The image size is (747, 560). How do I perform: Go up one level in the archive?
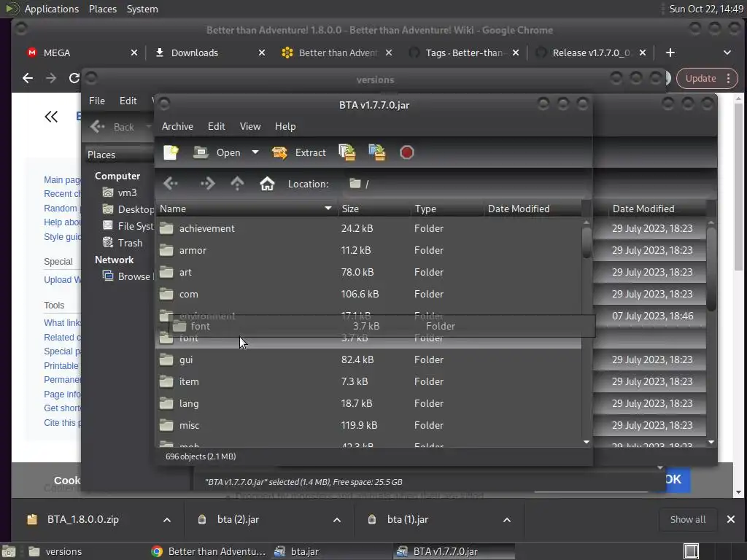[x=237, y=183]
